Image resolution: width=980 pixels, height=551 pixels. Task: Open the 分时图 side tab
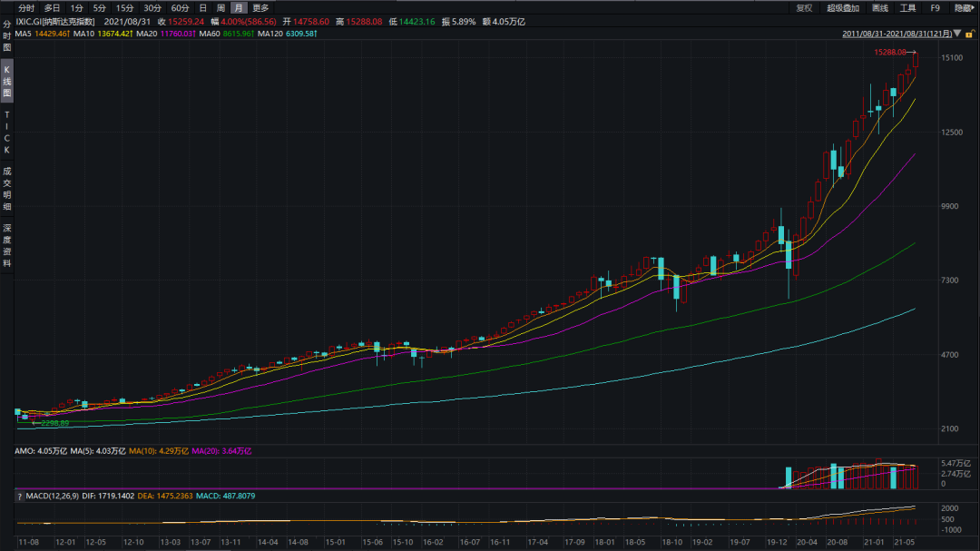[7, 35]
